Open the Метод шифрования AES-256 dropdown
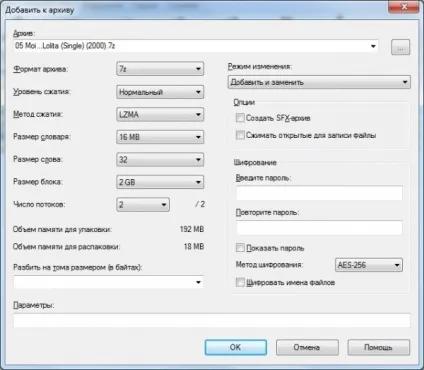Screen dimensions: 424x370 point(368,265)
